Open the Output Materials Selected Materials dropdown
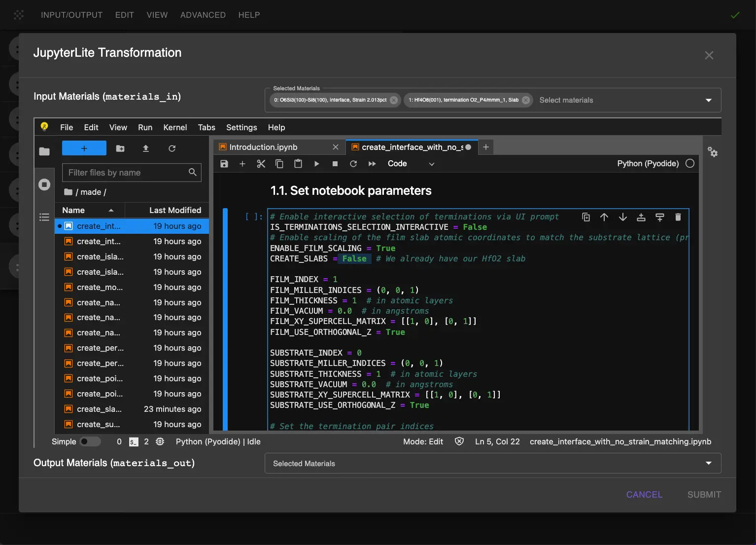 pyautogui.click(x=708, y=463)
